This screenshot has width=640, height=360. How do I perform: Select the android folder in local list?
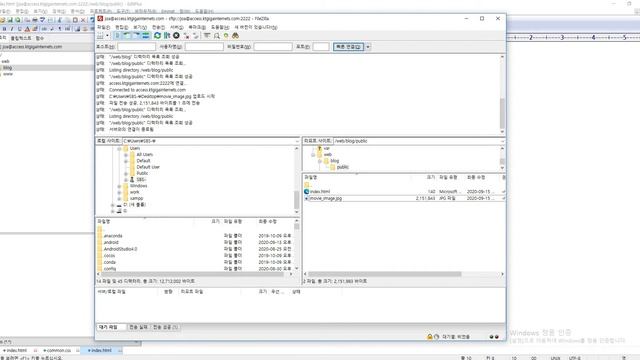(111, 242)
